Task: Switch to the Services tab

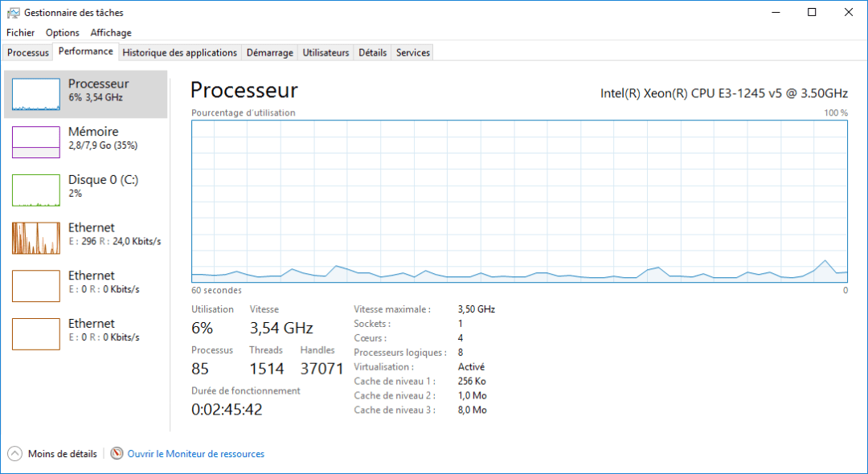Action: point(413,53)
